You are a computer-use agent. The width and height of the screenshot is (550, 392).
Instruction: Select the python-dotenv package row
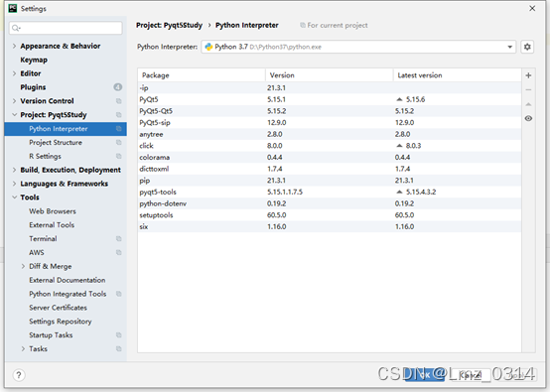(330, 203)
